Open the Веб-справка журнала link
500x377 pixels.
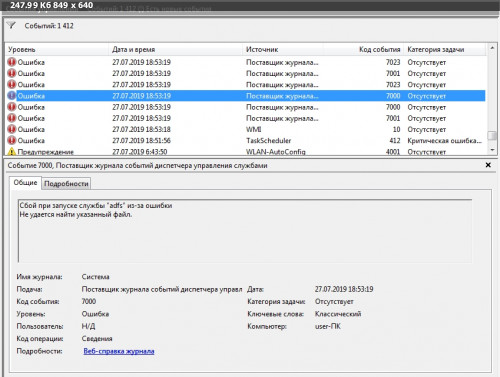click(119, 351)
